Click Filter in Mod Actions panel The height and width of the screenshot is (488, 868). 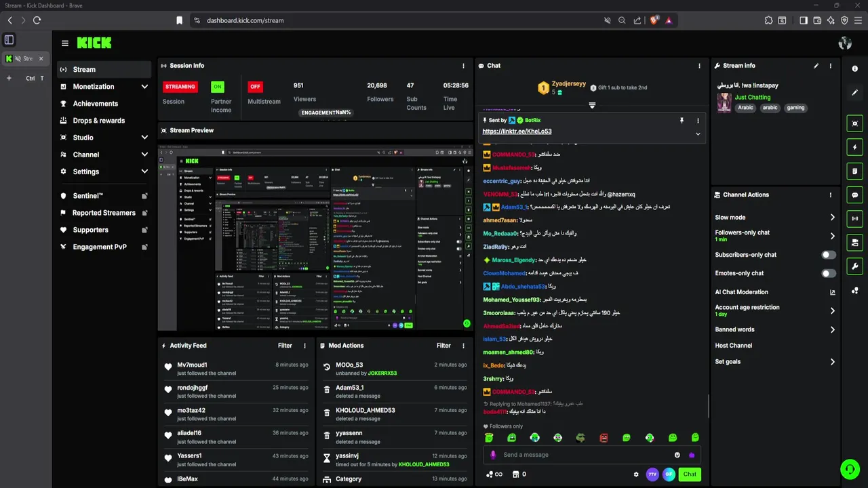443,346
